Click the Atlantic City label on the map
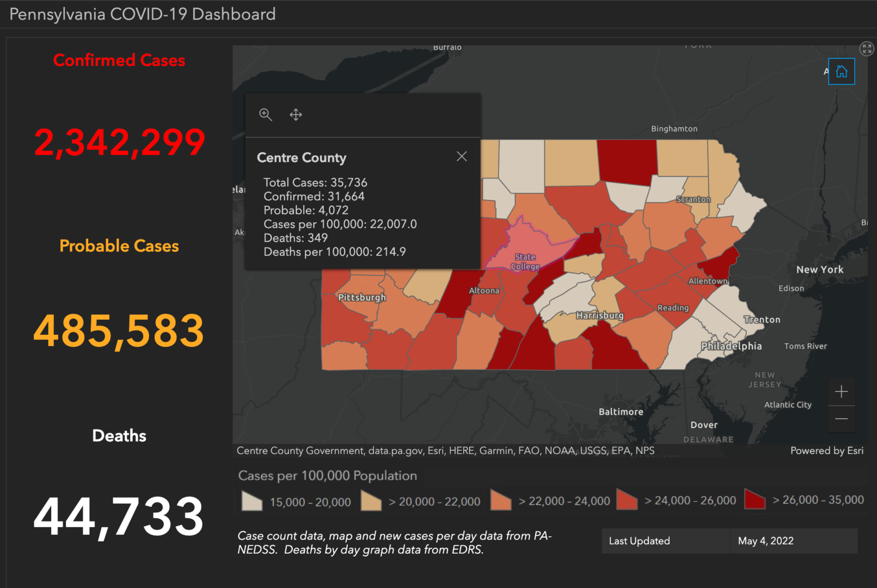Viewport: 877px width, 588px height. [x=788, y=405]
